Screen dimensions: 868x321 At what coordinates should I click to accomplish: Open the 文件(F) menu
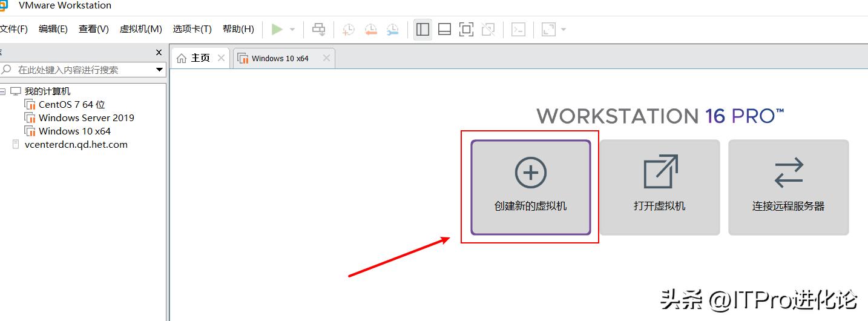coord(13,29)
